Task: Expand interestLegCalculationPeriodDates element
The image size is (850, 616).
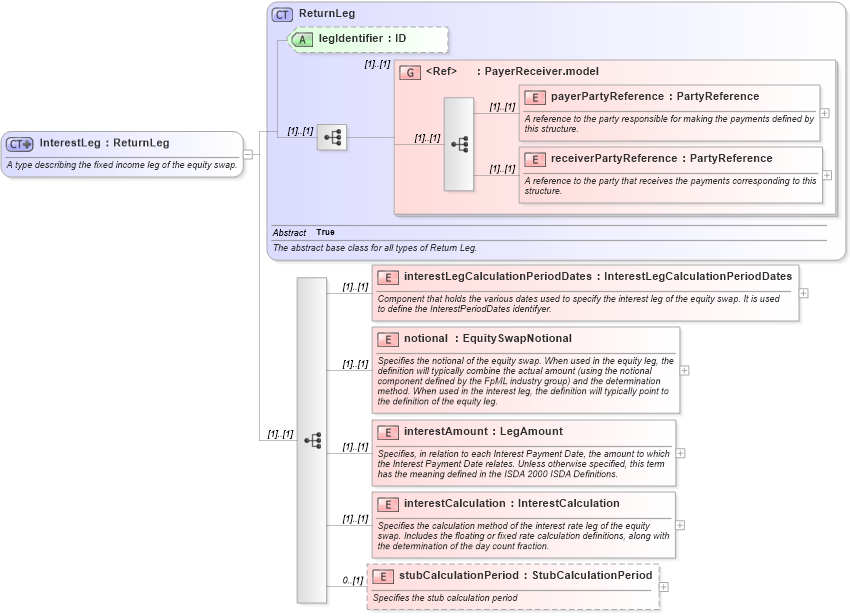Action: click(804, 293)
